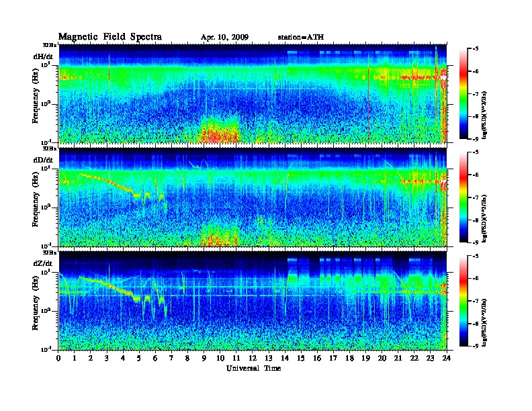532x411 pixels.
Task: Click the color scale bar beside the dD/dt panel
Action: click(x=463, y=197)
